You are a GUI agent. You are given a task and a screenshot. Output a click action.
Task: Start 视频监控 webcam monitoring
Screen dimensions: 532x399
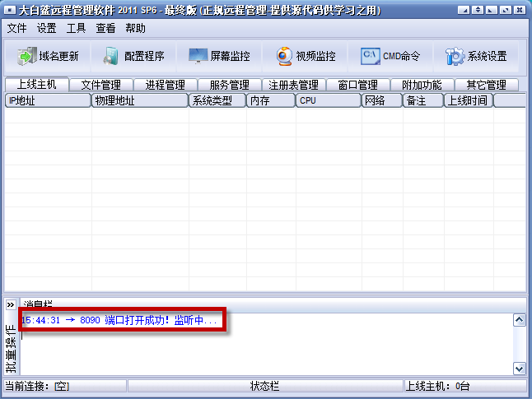(306, 56)
